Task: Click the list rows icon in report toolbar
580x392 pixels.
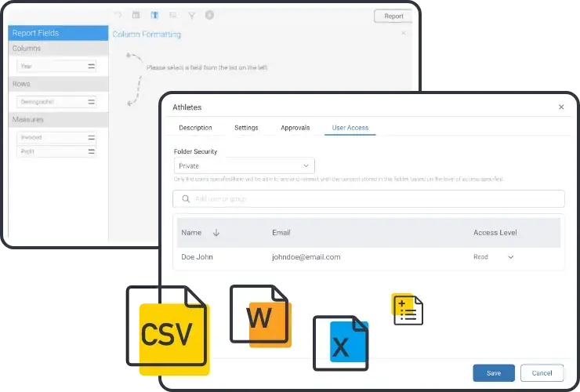Action: [x=172, y=15]
